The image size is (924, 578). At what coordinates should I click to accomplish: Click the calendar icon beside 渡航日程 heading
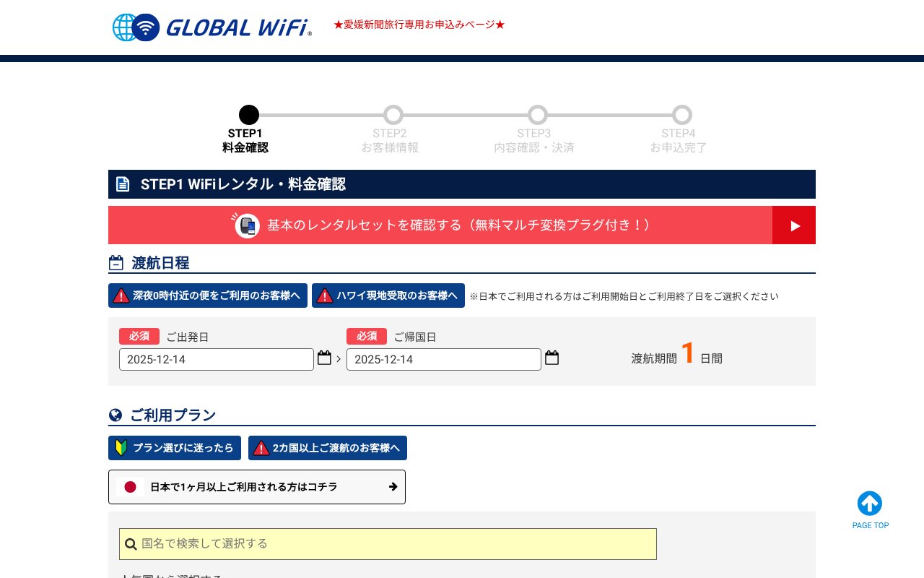click(x=115, y=262)
